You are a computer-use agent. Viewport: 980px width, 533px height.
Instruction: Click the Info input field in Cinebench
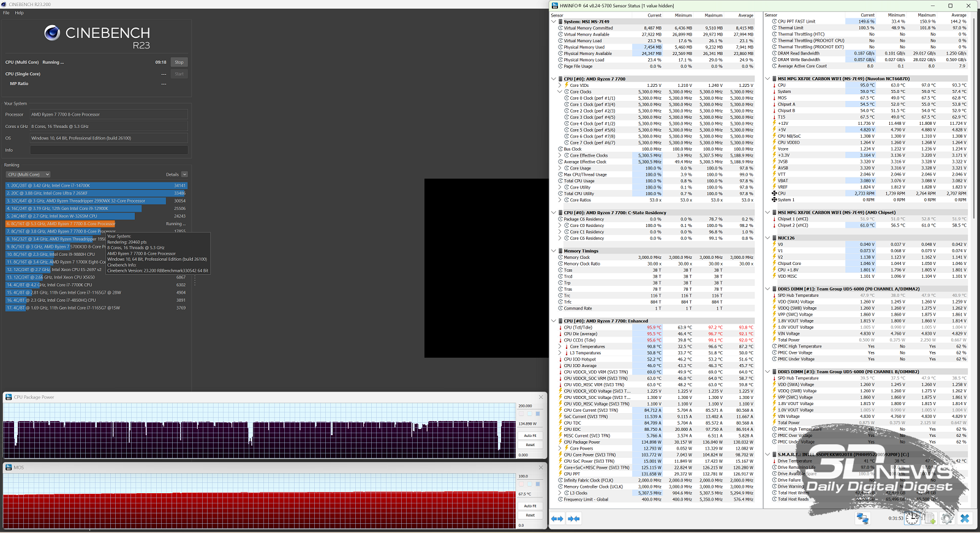109,150
